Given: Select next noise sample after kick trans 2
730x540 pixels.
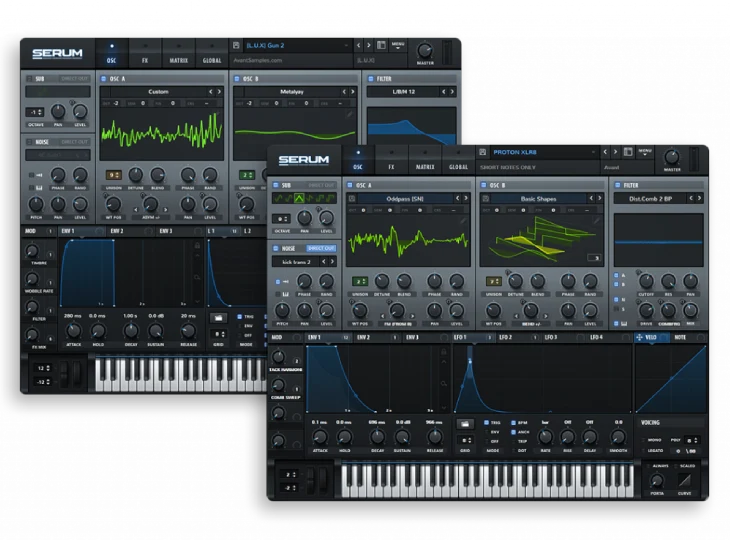Looking at the screenshot, I should 332,262.
